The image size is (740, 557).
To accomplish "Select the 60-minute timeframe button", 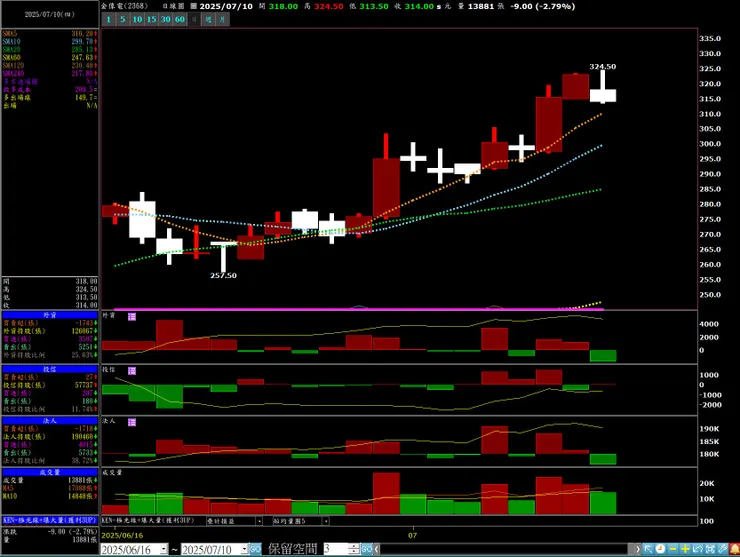I will pos(180,19).
